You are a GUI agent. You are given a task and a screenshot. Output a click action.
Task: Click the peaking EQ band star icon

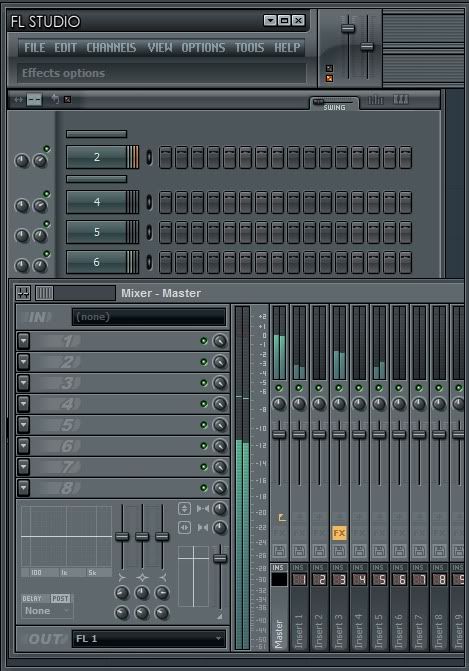pyautogui.click(x=142, y=578)
